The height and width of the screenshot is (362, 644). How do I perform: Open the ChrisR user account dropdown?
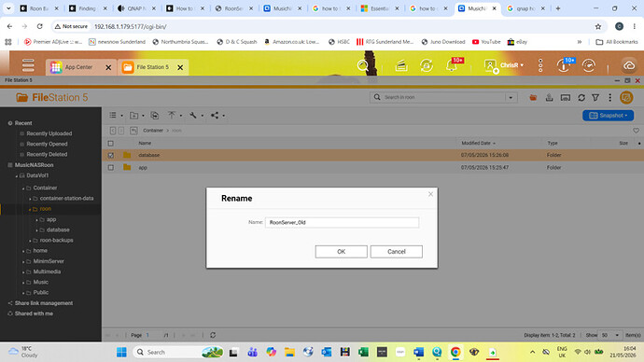[x=504, y=65]
